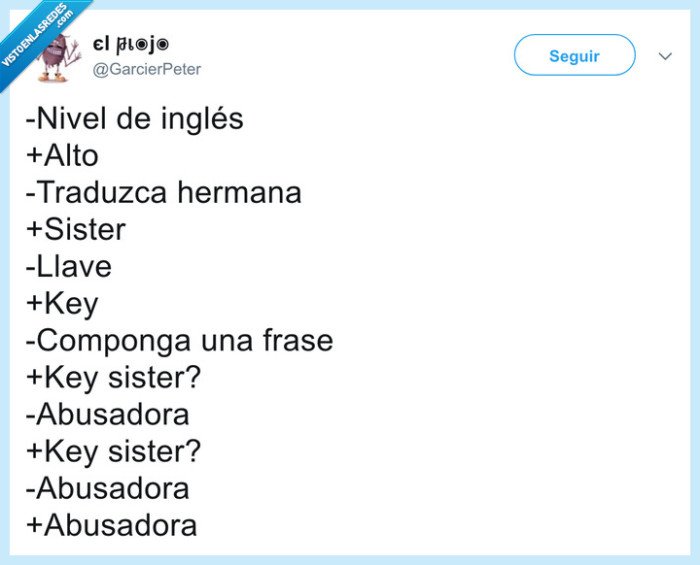Viewport: 700px width, 565px height.
Task: Click the first "-Abusadora" line
Action: (x=108, y=413)
